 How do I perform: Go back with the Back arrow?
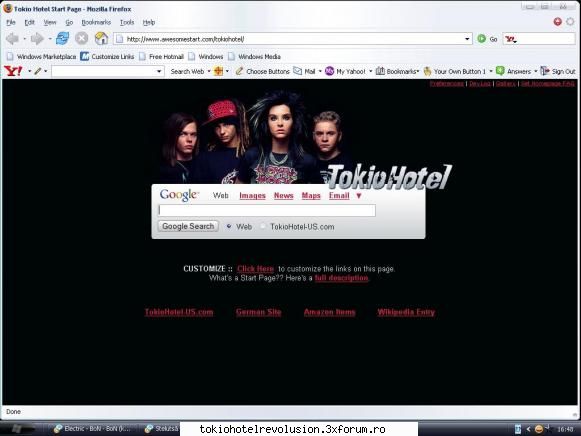pyautogui.click(x=12, y=39)
